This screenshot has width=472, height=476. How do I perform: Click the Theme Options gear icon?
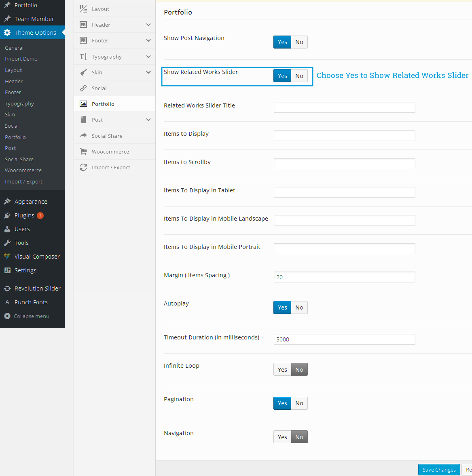coord(7,33)
